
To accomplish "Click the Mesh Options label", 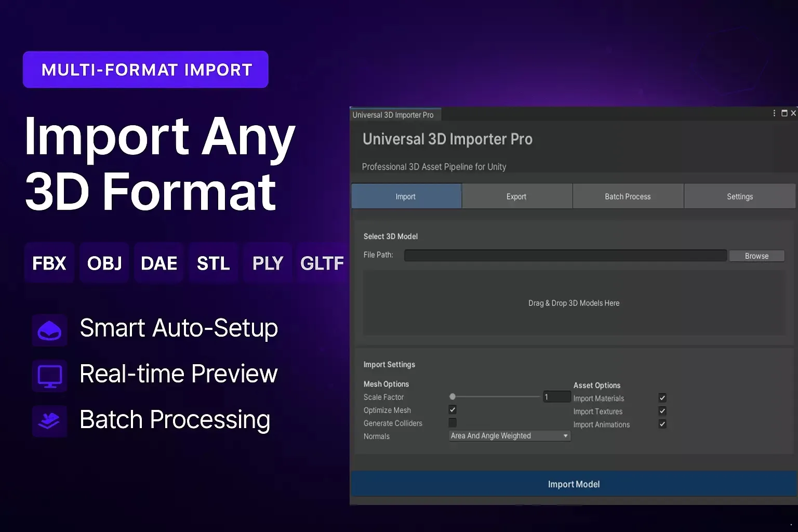I will [x=386, y=384].
